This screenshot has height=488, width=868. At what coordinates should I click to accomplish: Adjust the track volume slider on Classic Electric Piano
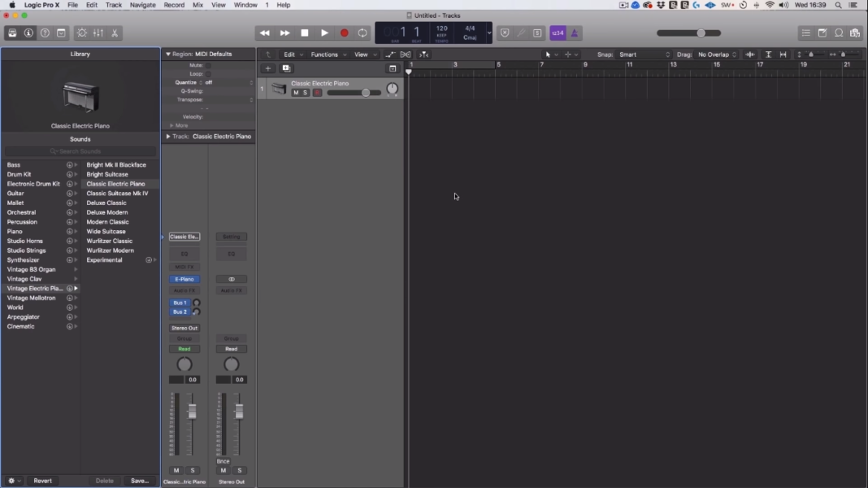(x=364, y=92)
